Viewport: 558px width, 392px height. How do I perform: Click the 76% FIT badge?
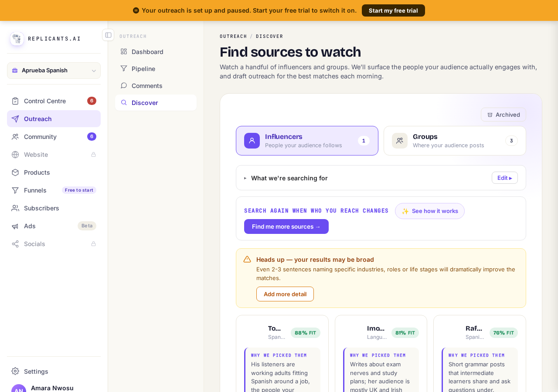pyautogui.click(x=504, y=333)
